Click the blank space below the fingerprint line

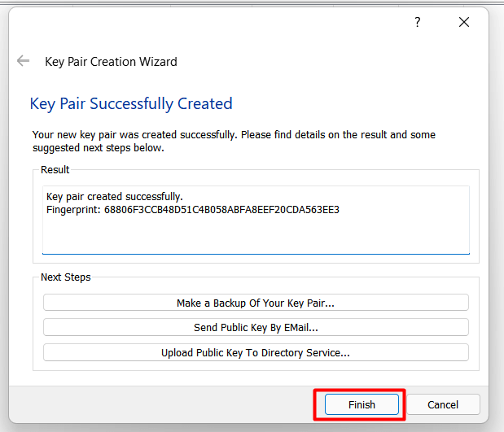(x=256, y=234)
